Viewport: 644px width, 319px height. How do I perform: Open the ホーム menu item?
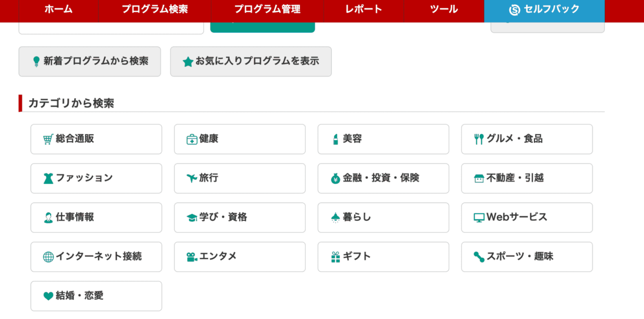pos(58,9)
